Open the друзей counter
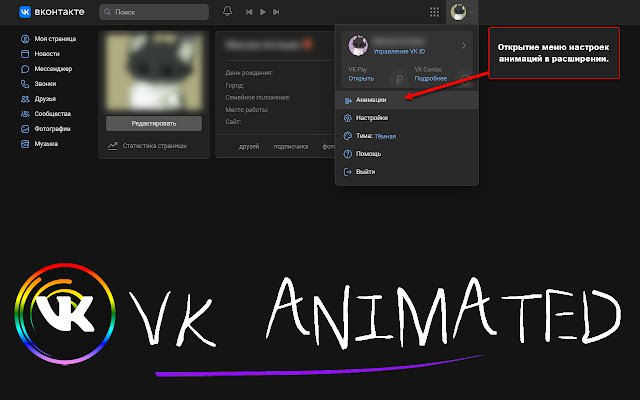The image size is (640, 400). click(249, 147)
